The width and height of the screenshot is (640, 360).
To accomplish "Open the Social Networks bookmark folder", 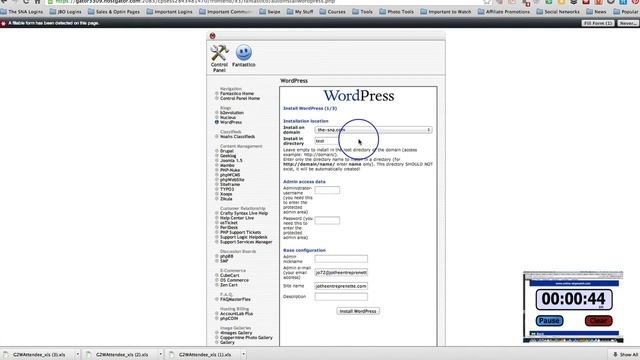I will [558, 12].
